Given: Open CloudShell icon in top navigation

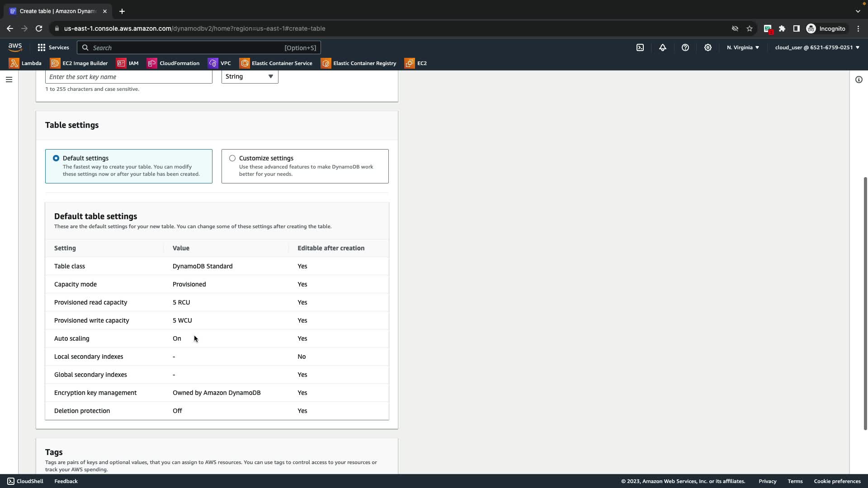Looking at the screenshot, I should (640, 47).
